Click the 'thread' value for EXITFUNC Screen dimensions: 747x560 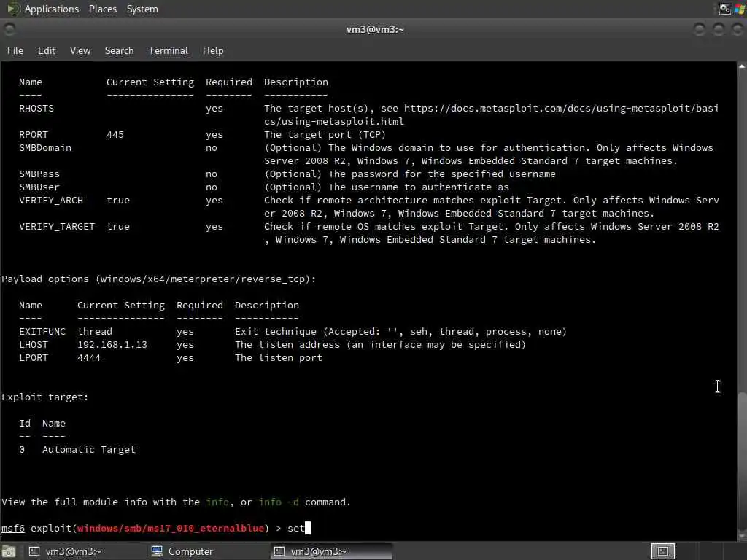coord(95,332)
